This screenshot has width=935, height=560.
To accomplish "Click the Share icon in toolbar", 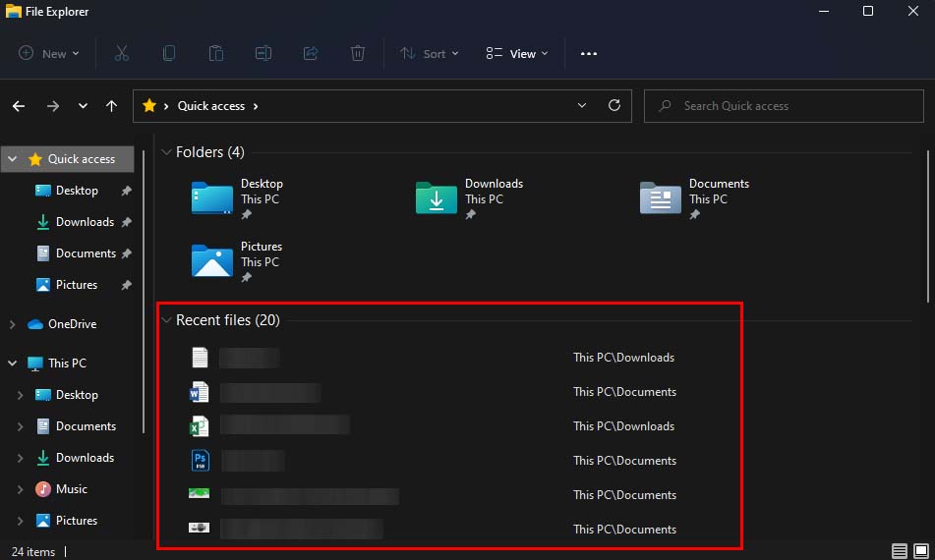I will 311,53.
